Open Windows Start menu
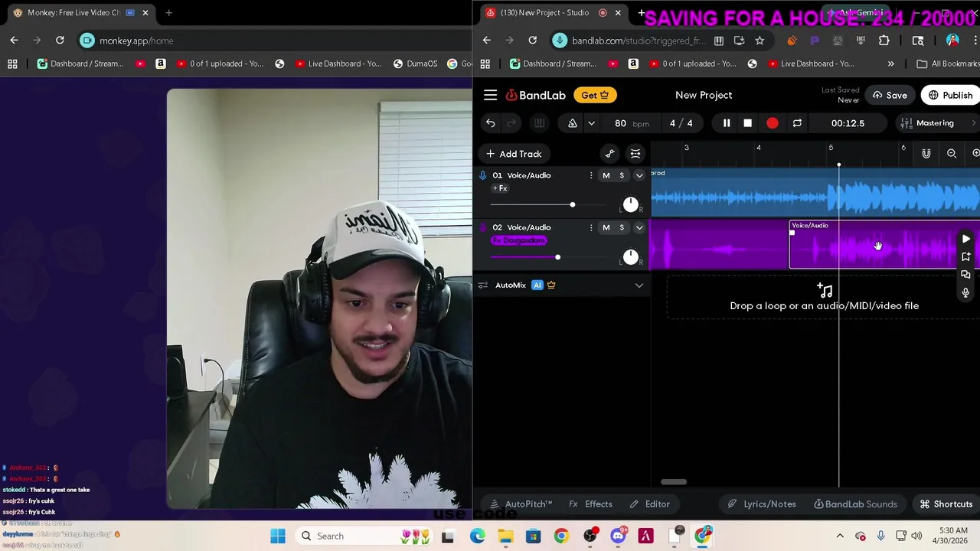 point(277,536)
